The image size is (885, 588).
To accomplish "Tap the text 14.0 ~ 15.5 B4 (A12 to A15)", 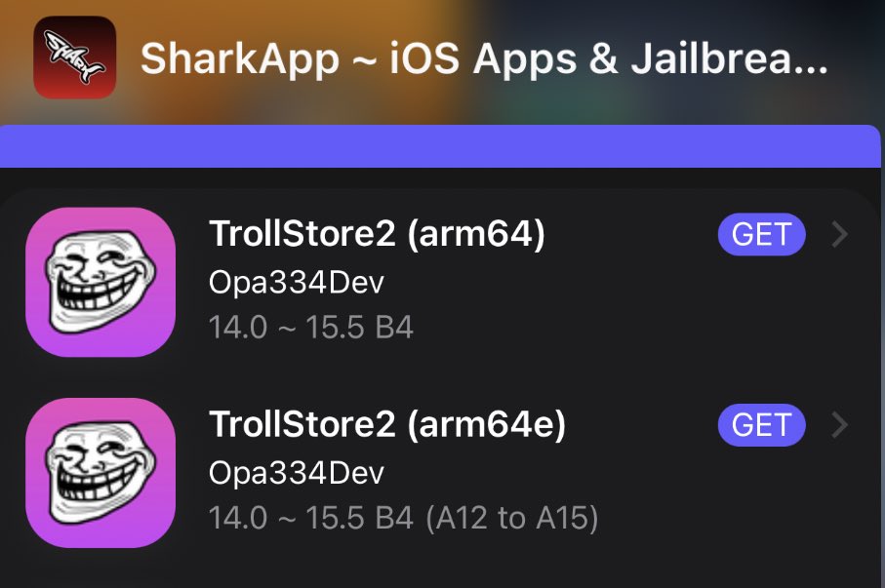I will point(404,518).
